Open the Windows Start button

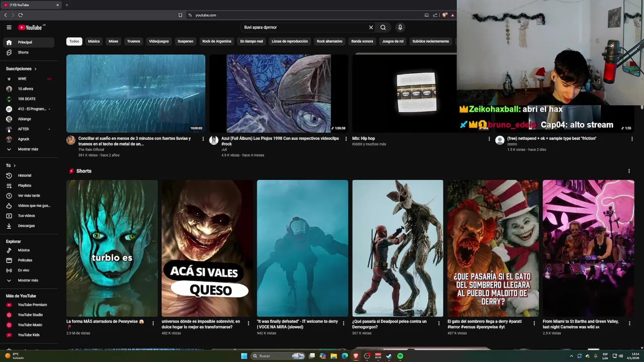244,356
